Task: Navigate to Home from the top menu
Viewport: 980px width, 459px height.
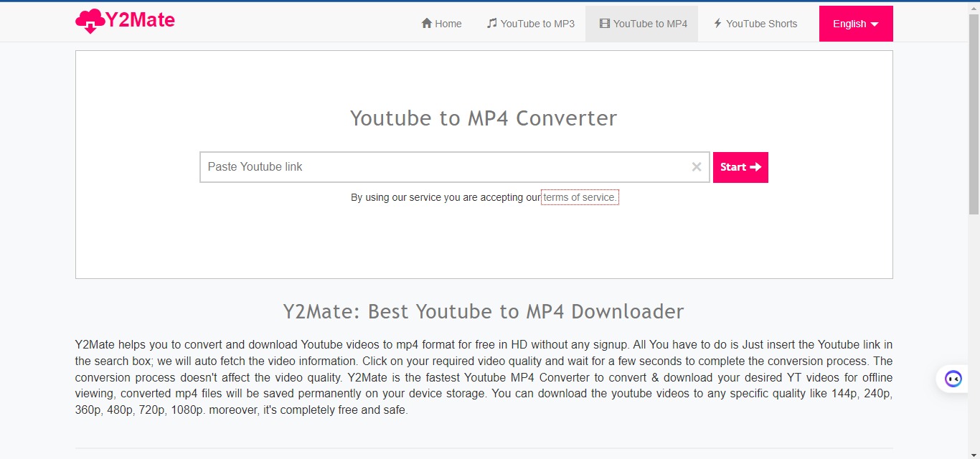Action: [446, 23]
